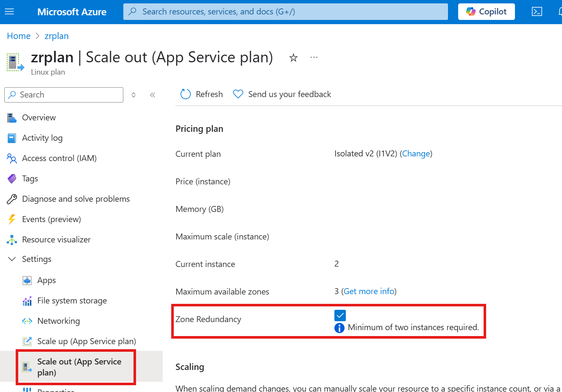The width and height of the screenshot is (562, 392).
Task: Open Access control (IAM) menu item
Action: tap(59, 158)
